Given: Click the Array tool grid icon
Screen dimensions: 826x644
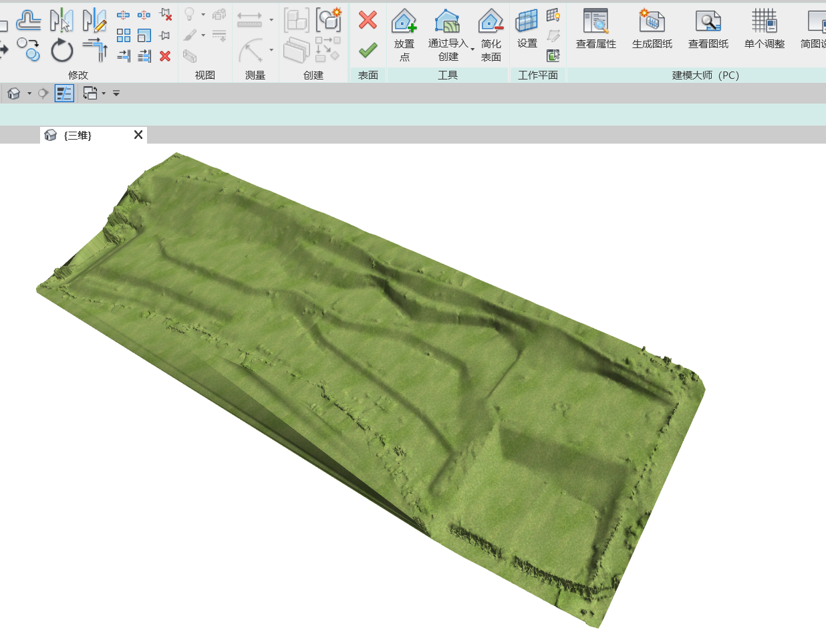Looking at the screenshot, I should point(124,35).
